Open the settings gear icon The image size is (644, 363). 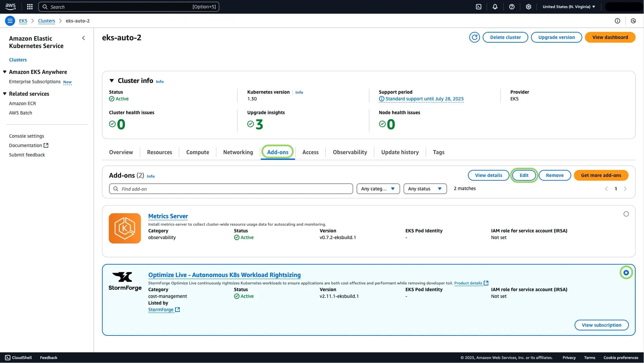click(529, 7)
